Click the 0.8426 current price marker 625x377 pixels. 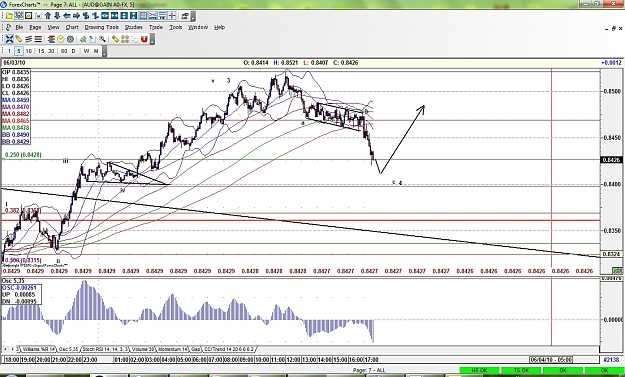[x=611, y=160]
